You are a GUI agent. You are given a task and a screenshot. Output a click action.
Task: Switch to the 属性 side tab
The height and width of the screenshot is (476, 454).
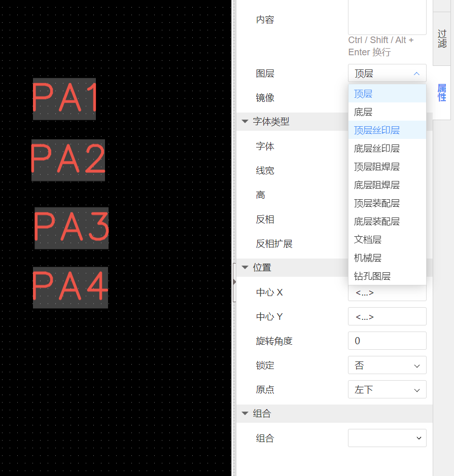pyautogui.click(x=442, y=93)
